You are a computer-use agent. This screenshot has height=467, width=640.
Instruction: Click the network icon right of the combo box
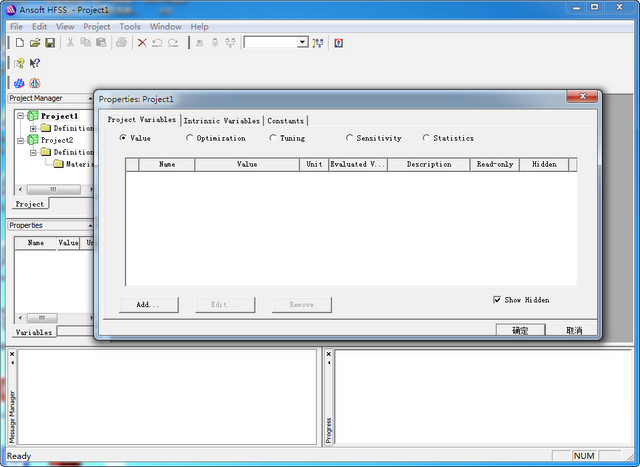click(x=318, y=42)
